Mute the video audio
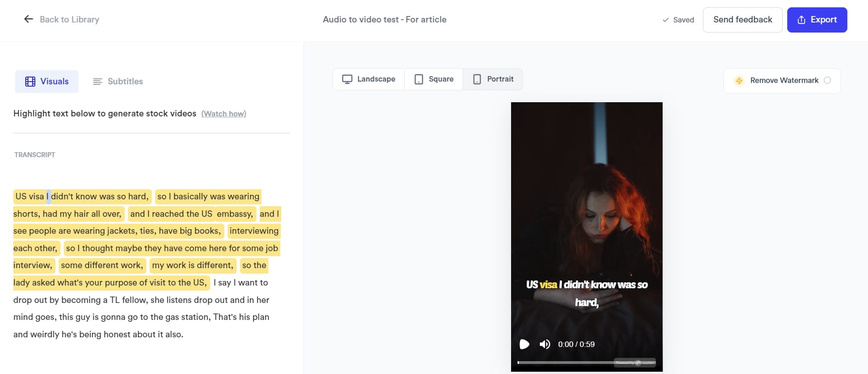The image size is (868, 374). 545,344
